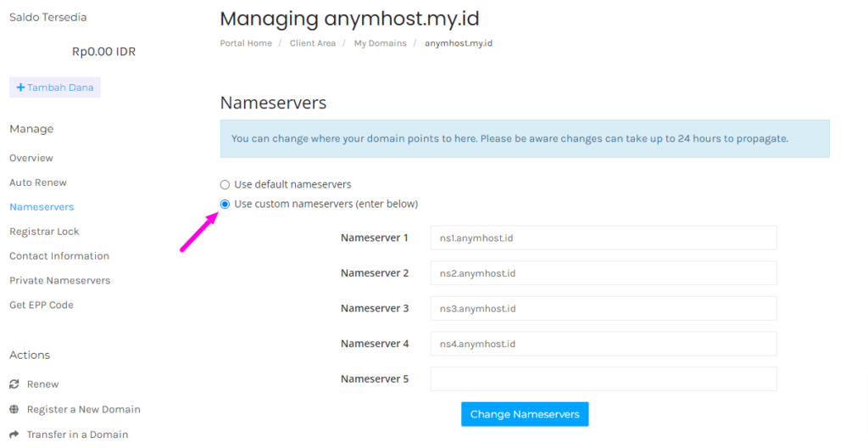Image resolution: width=868 pixels, height=448 pixels.
Task: Click the Transfer in a Domain arrow icon
Action: (x=14, y=434)
